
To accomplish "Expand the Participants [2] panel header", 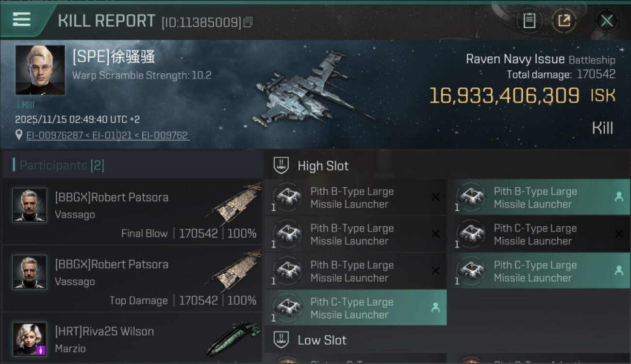I will 132,165.
